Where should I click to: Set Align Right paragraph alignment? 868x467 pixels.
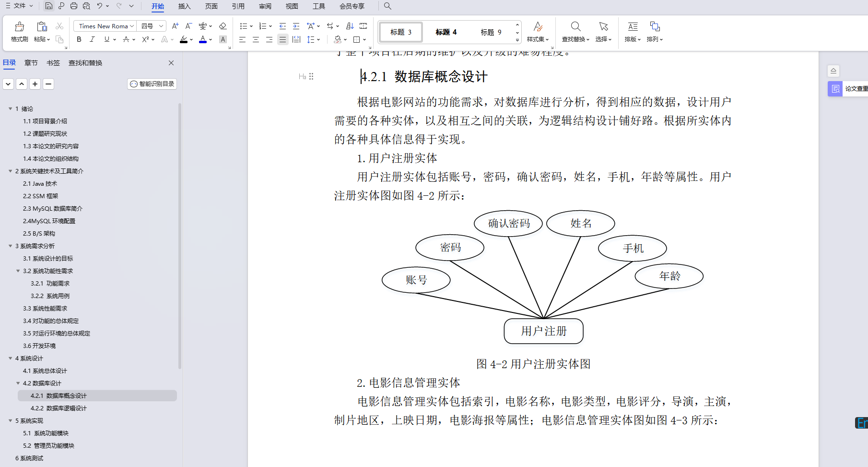[x=269, y=39]
